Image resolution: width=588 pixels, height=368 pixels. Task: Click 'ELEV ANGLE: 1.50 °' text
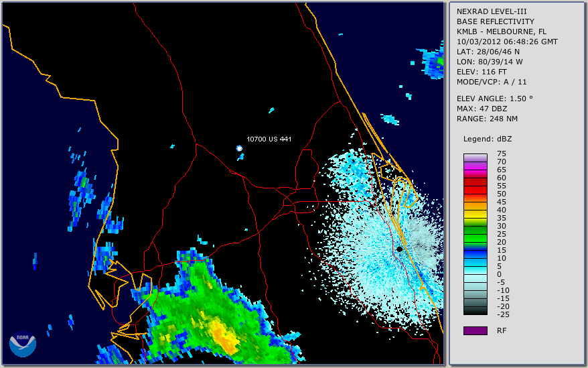pos(495,99)
